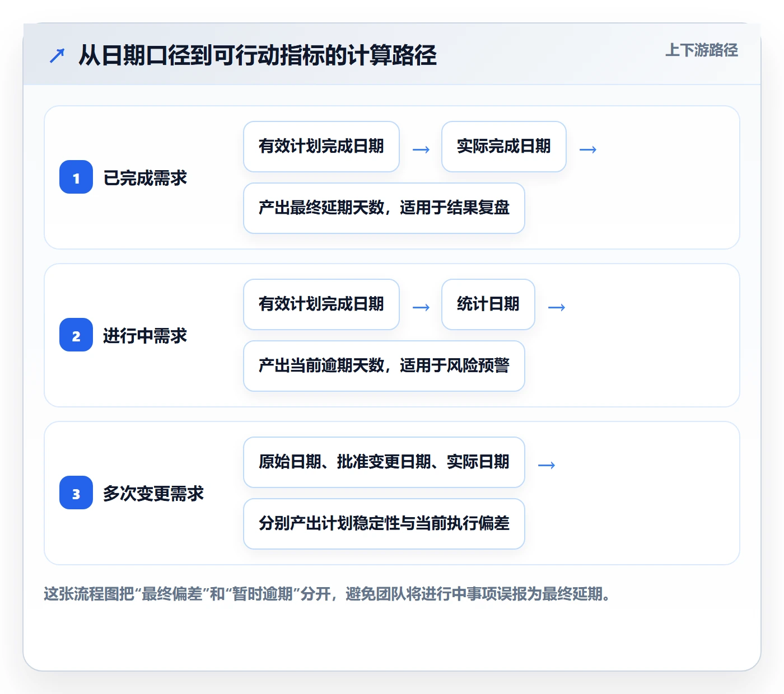Click the title 从日期口径到可行动指标的计算路径
This screenshot has width=784, height=694.
click(x=258, y=55)
